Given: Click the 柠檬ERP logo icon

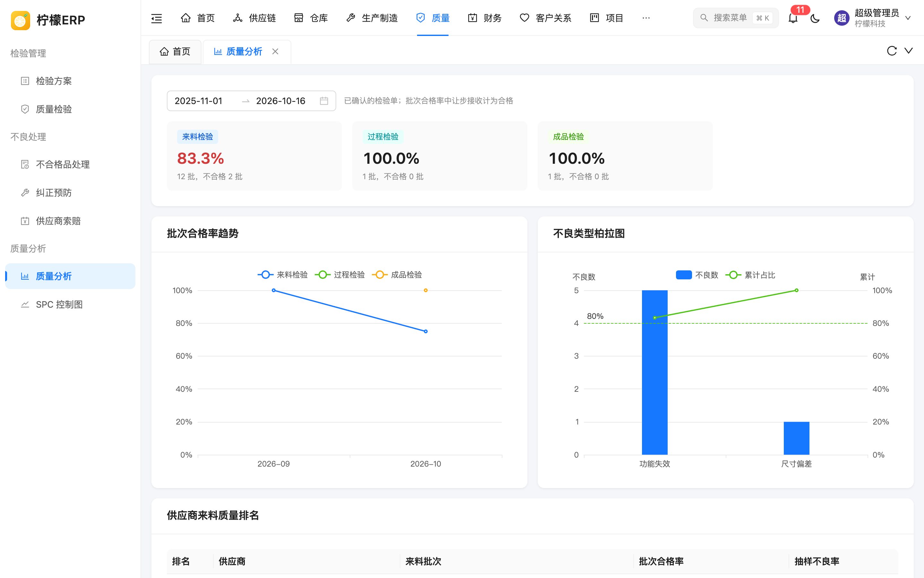Looking at the screenshot, I should (x=20, y=20).
